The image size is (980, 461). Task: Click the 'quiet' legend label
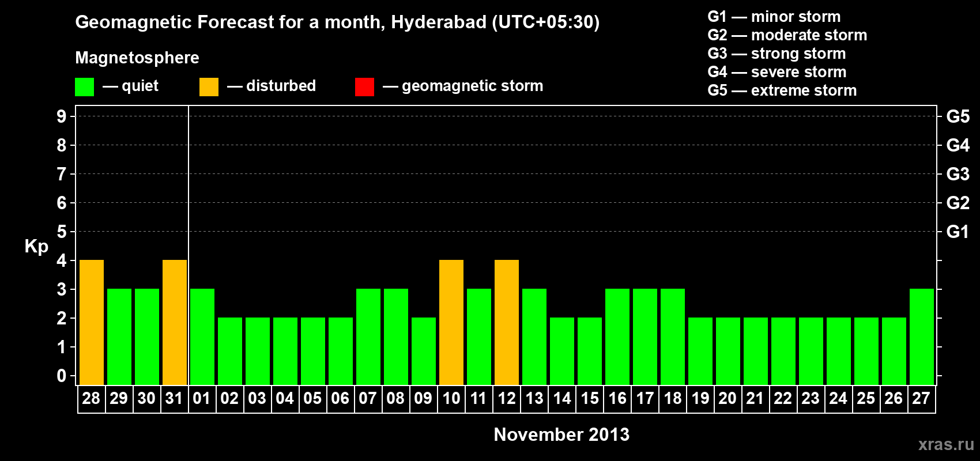coord(140,86)
